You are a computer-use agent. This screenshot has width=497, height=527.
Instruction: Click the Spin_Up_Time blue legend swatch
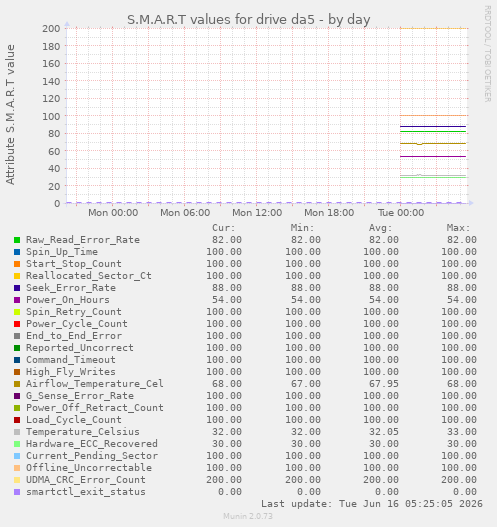(17, 252)
